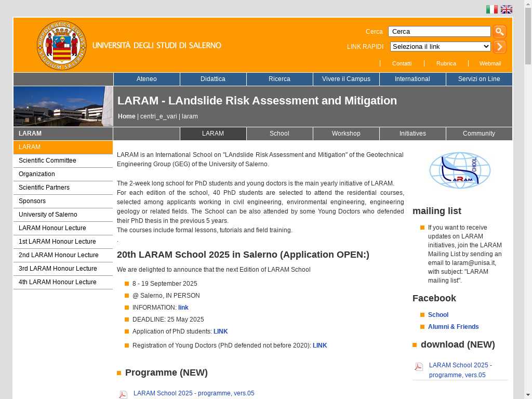Open 1st LARAM Honour Lecture
The height and width of the screenshot is (399, 532).
point(63,242)
